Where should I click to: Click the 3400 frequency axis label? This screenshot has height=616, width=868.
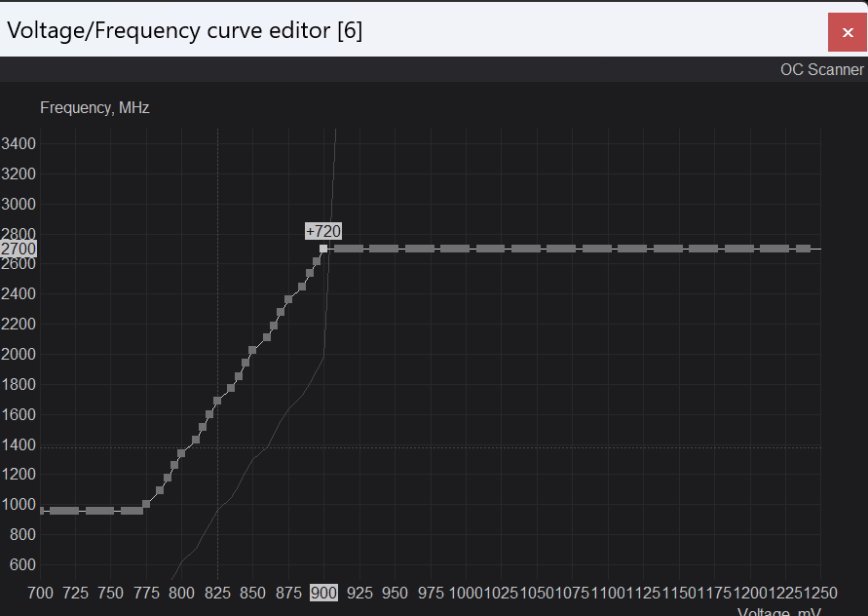pos(19,144)
